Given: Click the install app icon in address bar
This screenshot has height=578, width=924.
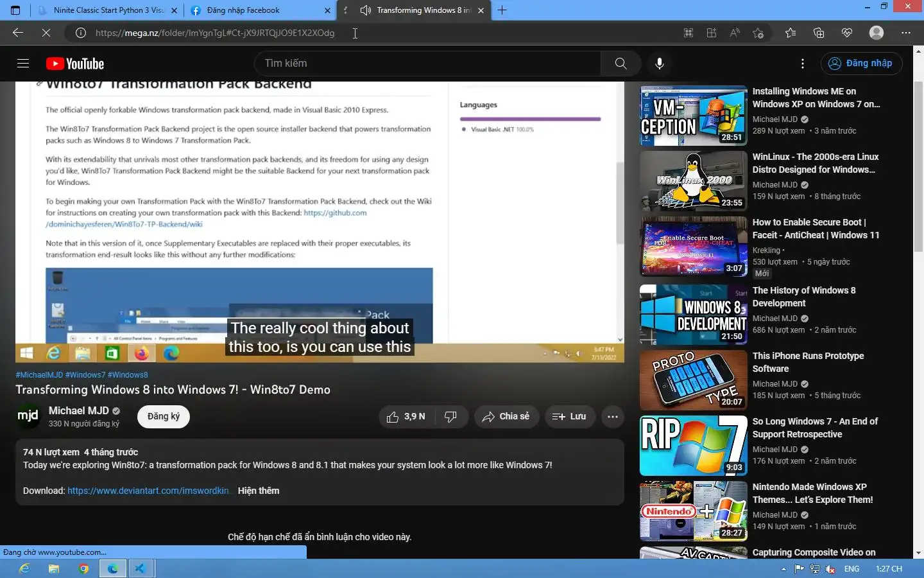Looking at the screenshot, I should coord(712,33).
